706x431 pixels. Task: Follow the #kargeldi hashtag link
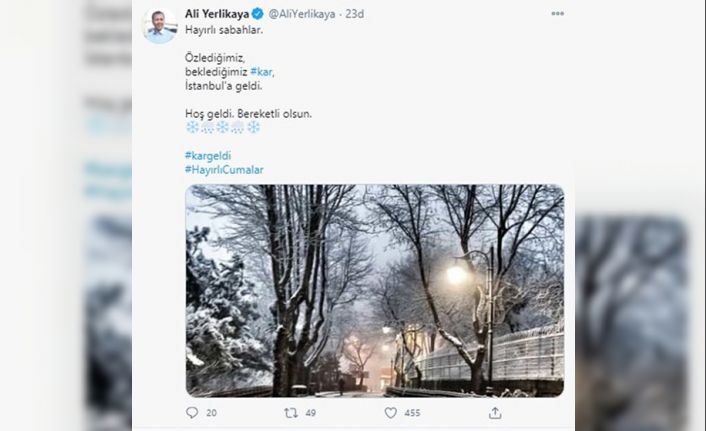pos(208,157)
